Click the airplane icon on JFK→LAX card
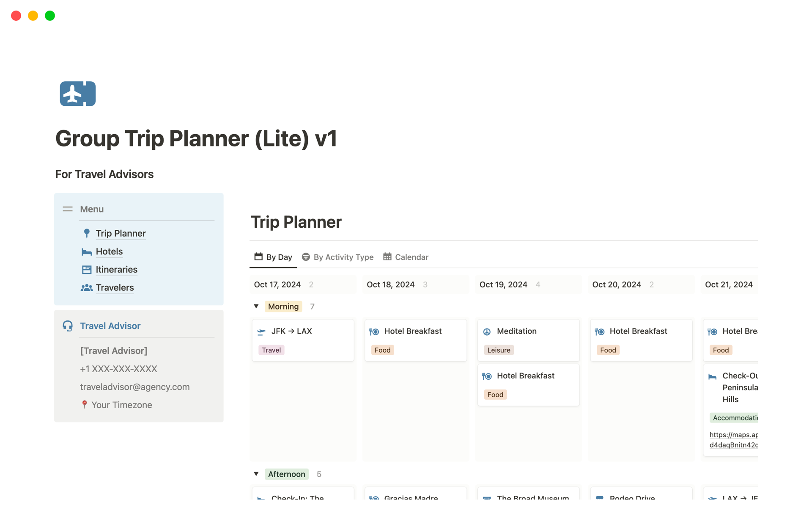812x508 pixels. point(263,331)
